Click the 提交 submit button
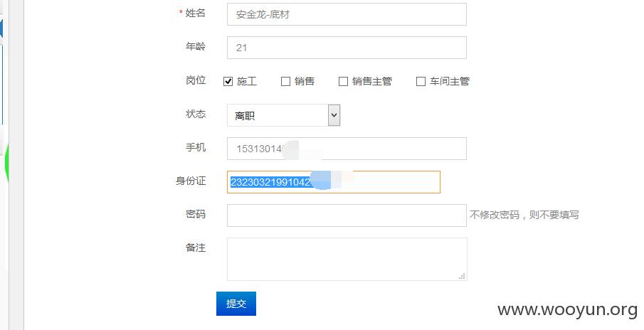 click(x=236, y=304)
